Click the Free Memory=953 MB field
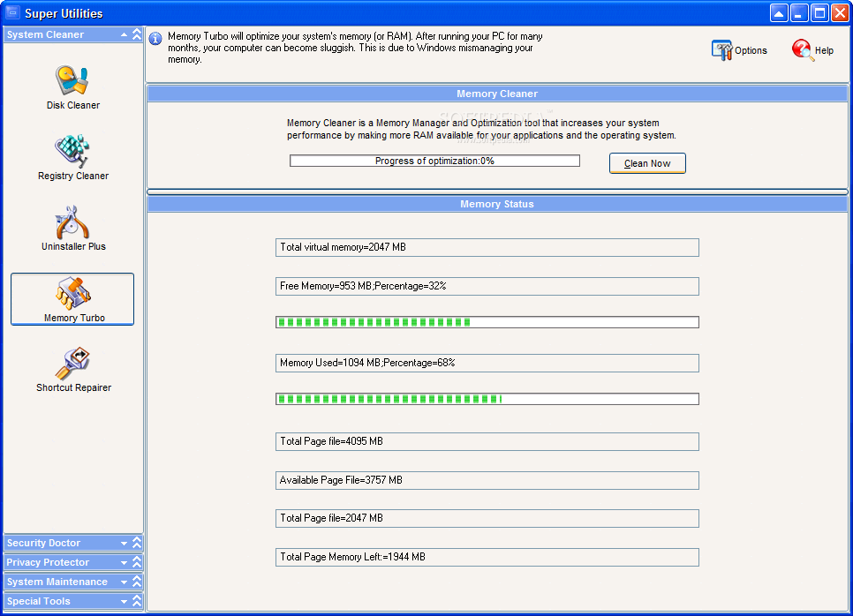This screenshot has height=616, width=853. click(x=487, y=286)
